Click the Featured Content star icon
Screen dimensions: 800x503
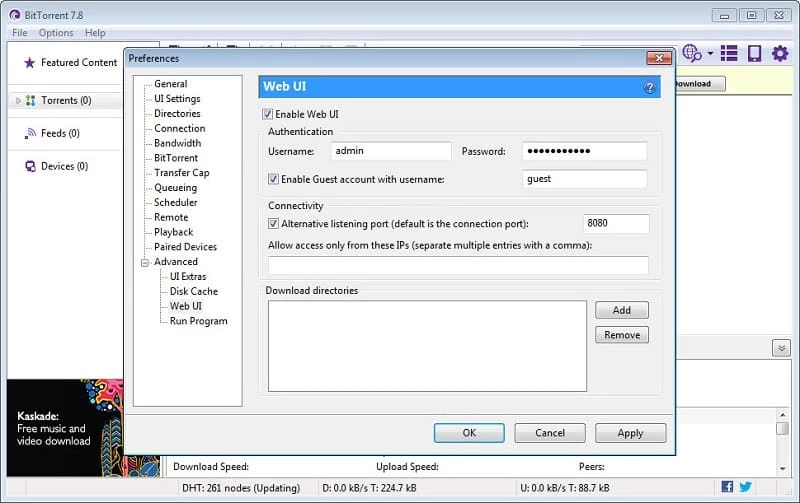tap(30, 62)
